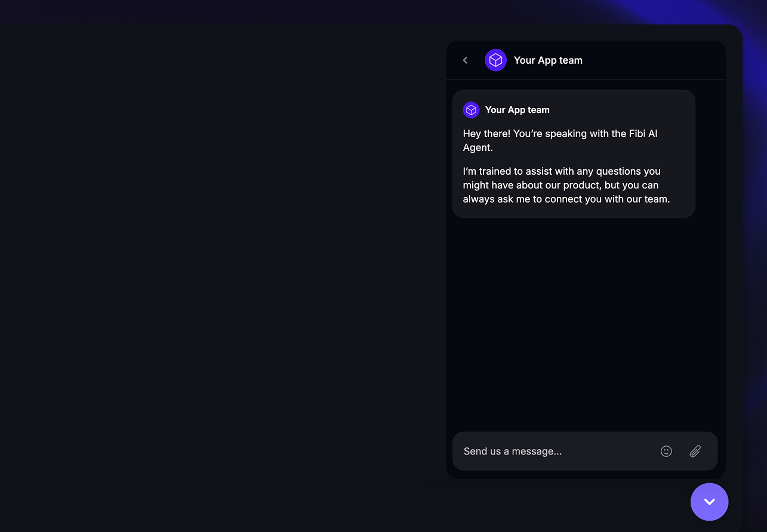The image size is (767, 532).
Task: Click the "I'm trained to assist" line
Action: [561, 171]
